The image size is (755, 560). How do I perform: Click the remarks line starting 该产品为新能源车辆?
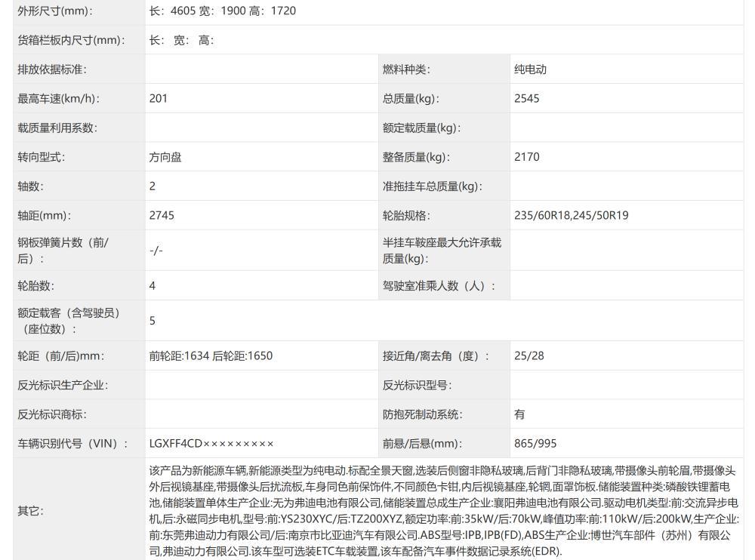point(442,471)
